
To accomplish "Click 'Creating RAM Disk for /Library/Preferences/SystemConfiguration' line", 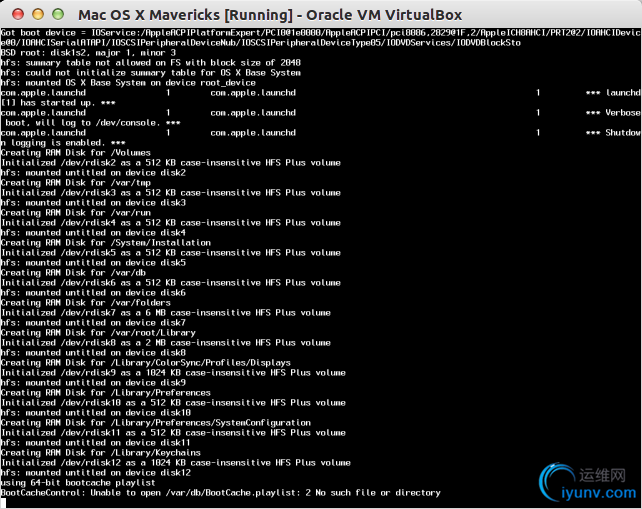I will coord(156,423).
